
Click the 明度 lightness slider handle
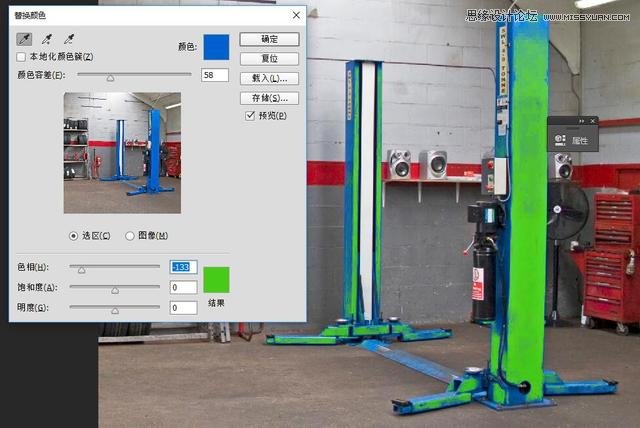pos(115,310)
